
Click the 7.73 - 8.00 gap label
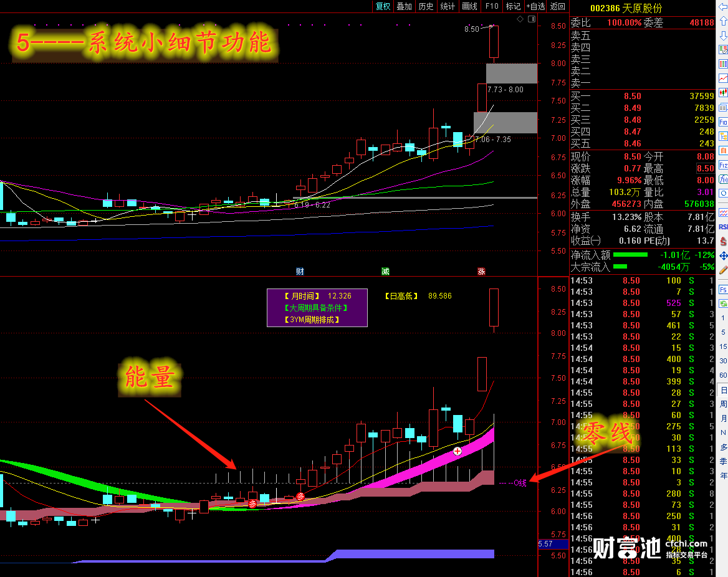coord(505,90)
